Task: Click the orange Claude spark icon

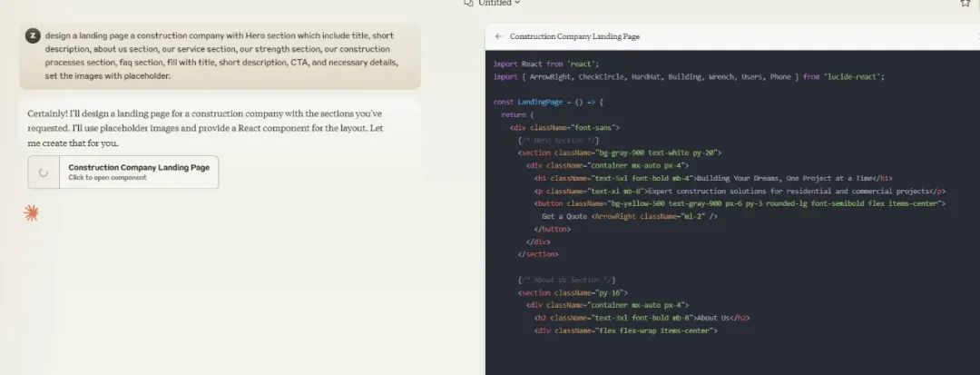Action: [31, 213]
